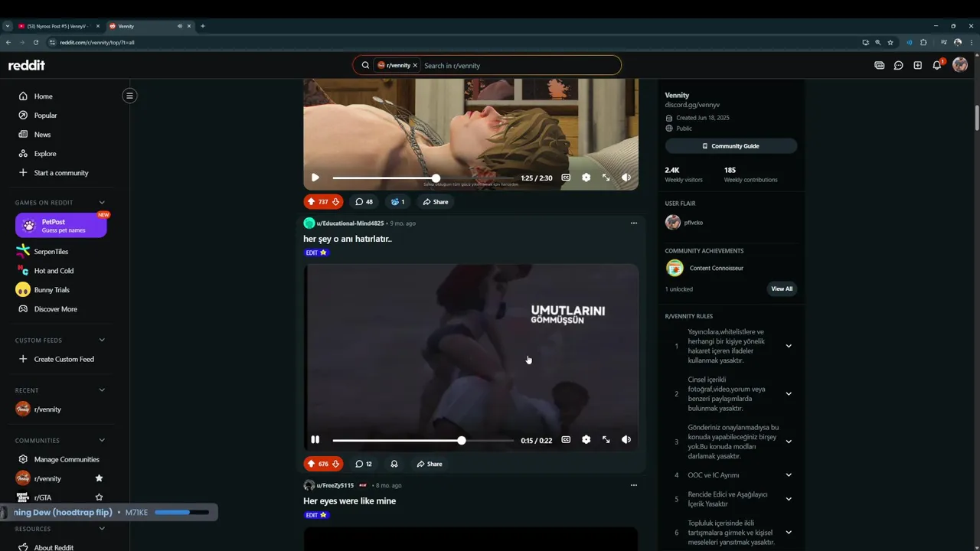The width and height of the screenshot is (980, 551).
Task: Seek on paused video progress bar
Action: (x=423, y=178)
